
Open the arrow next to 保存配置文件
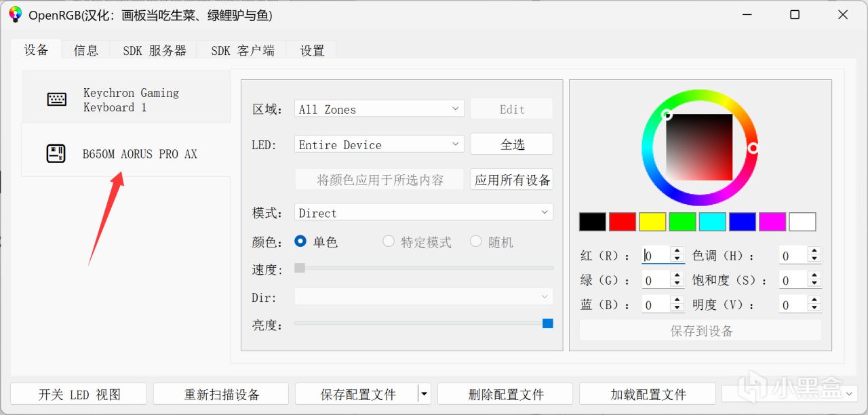tap(425, 394)
